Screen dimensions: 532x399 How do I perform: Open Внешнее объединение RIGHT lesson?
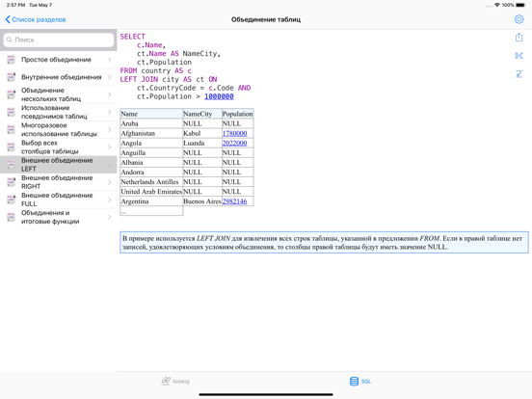click(x=59, y=182)
